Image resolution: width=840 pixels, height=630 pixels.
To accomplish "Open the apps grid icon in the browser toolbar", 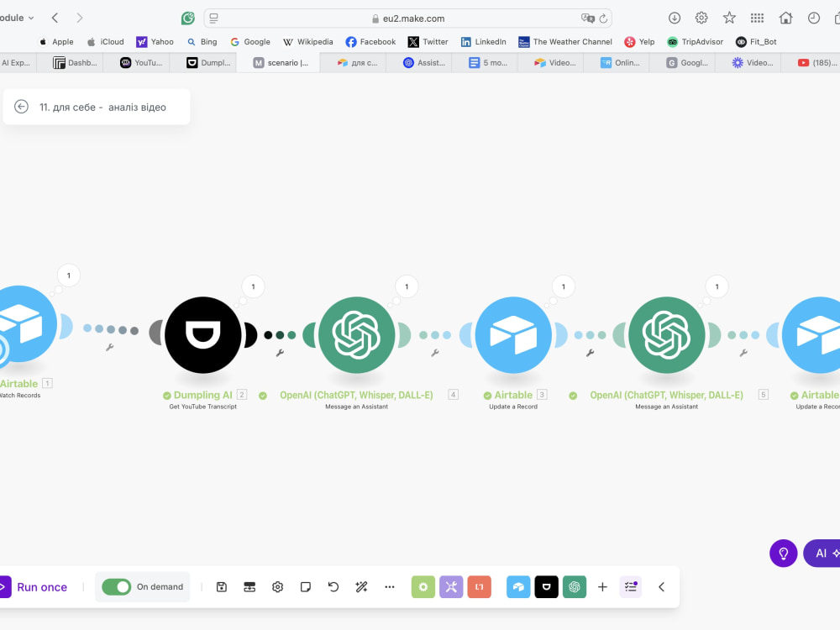I will (x=757, y=18).
